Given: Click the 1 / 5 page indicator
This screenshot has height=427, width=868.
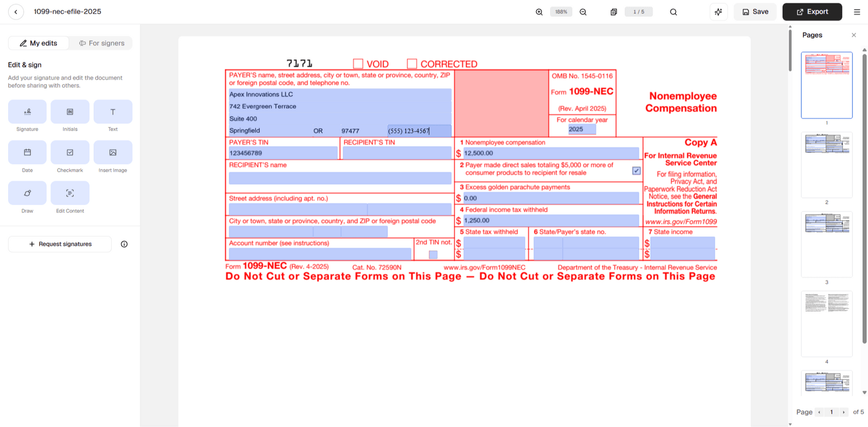Looking at the screenshot, I should tap(639, 12).
